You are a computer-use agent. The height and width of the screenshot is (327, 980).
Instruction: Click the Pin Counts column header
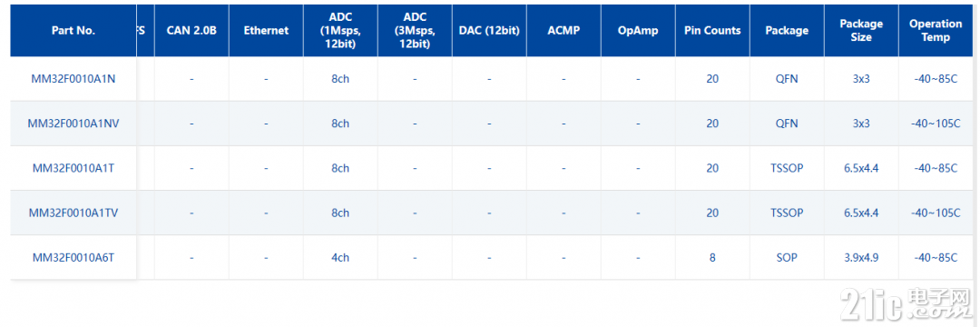[x=712, y=31]
